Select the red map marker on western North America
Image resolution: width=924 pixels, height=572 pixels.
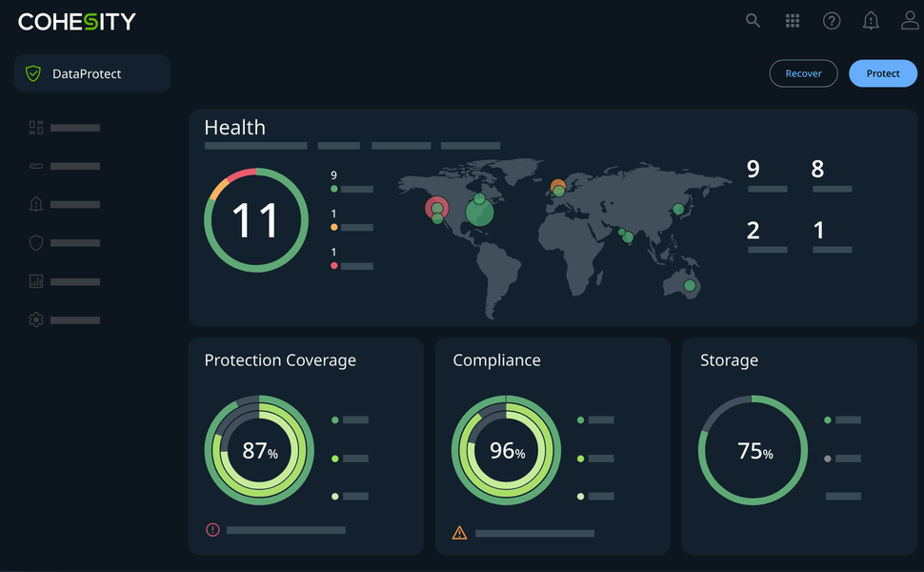point(436,207)
